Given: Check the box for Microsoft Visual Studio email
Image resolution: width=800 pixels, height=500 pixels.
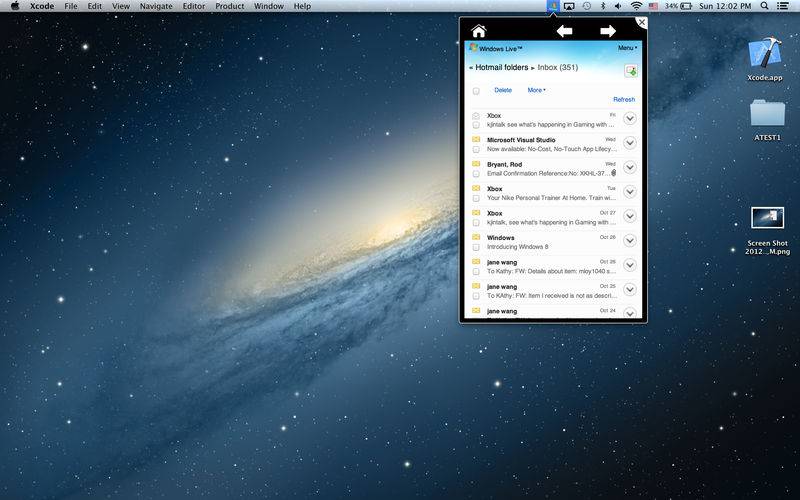Looking at the screenshot, I should (476, 149).
